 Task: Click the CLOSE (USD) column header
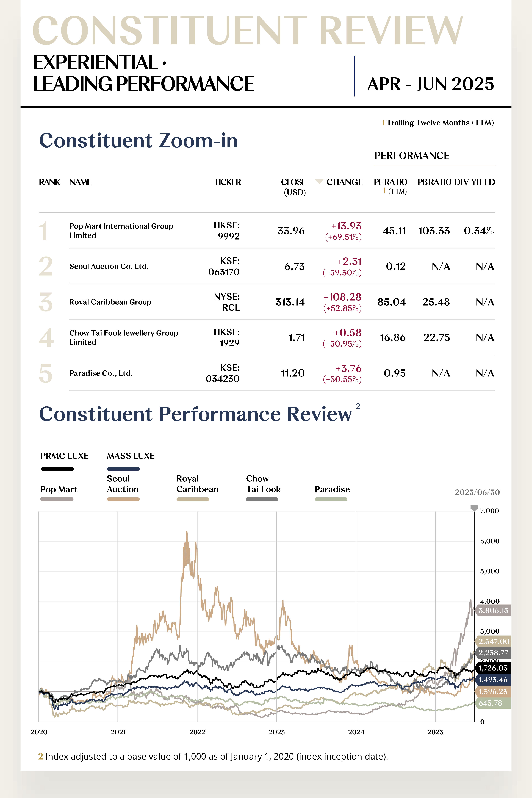294,187
